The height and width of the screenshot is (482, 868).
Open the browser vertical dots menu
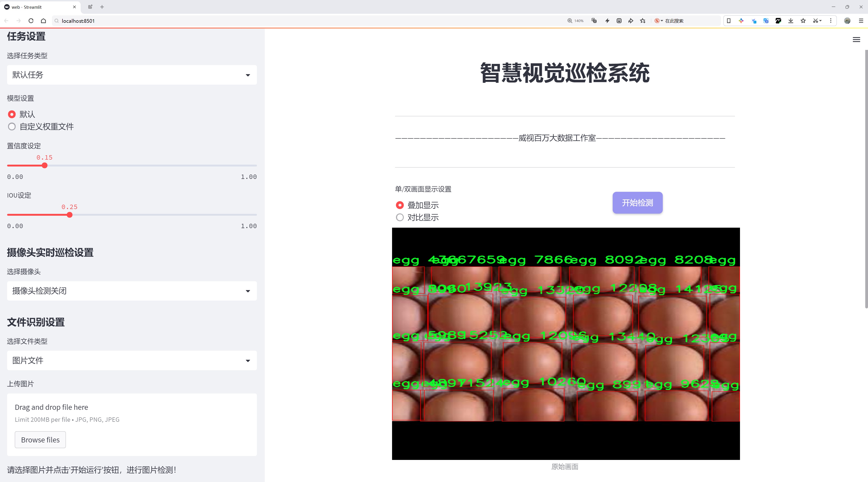(x=831, y=21)
